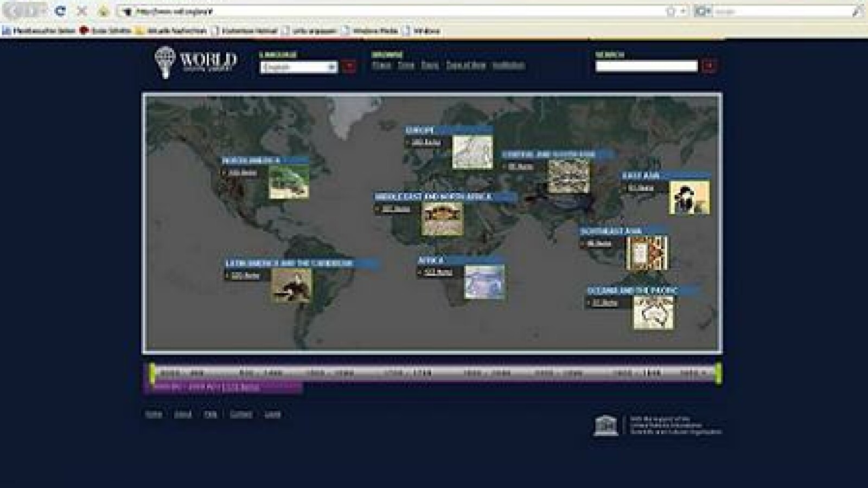Browse by Place in the top menu

pyautogui.click(x=381, y=65)
